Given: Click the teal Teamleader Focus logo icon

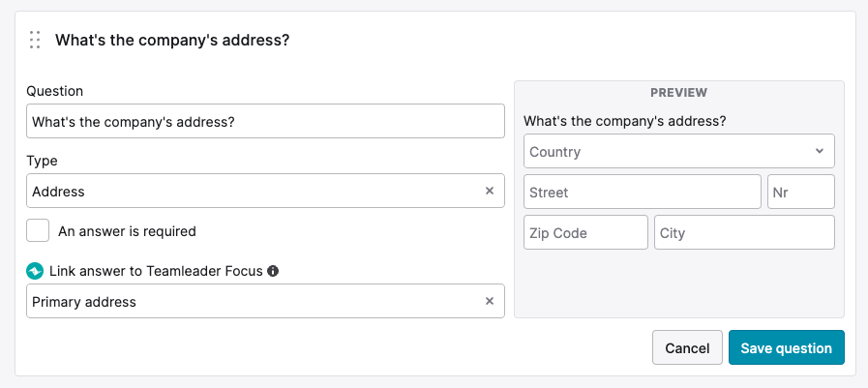Looking at the screenshot, I should pyautogui.click(x=35, y=271).
